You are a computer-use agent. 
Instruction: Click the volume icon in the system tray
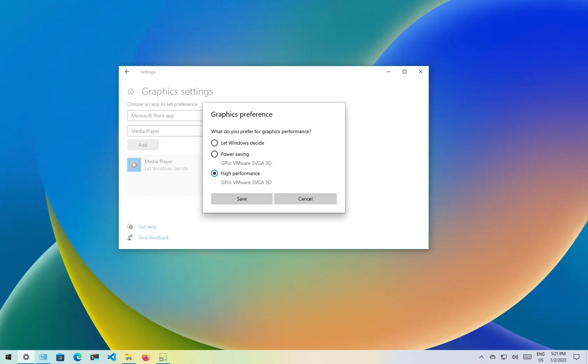[514, 357]
